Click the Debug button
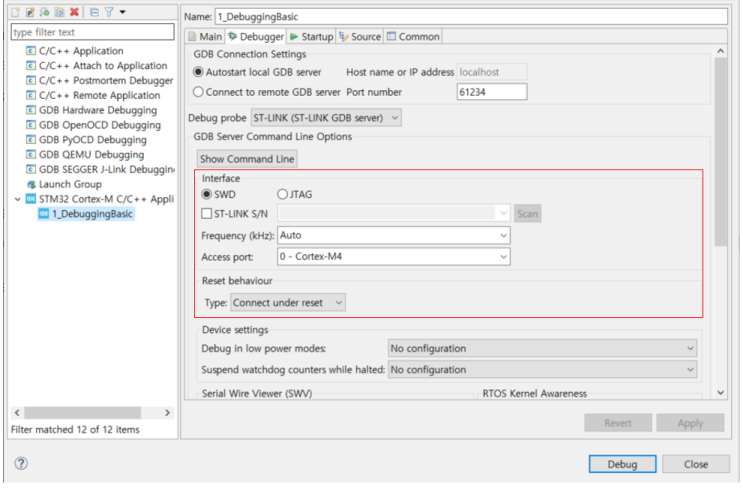The image size is (743, 488). tap(622, 464)
